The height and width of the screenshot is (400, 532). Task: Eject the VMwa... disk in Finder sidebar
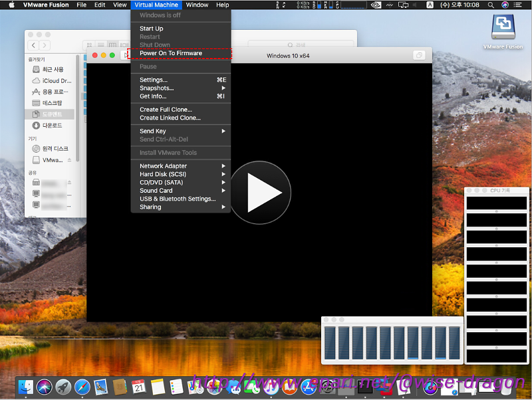click(x=70, y=160)
